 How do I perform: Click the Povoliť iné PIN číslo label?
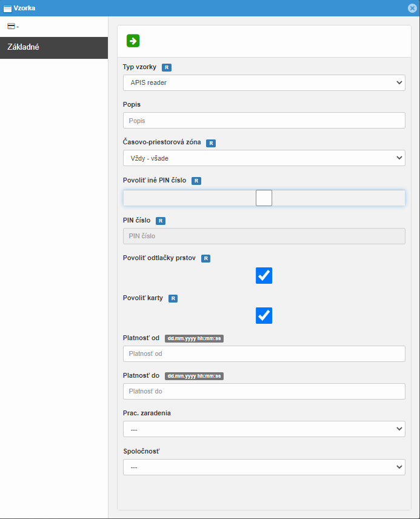click(155, 180)
